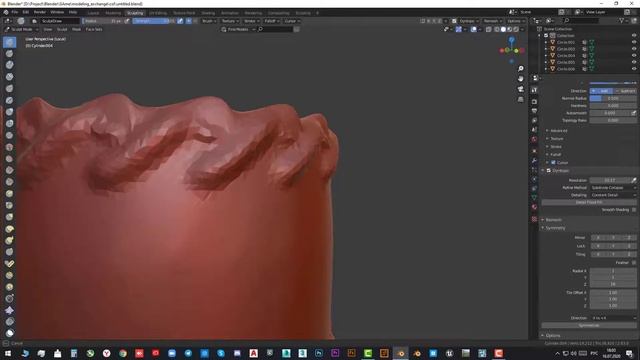Switch to the Modeling workspace tab

click(113, 13)
